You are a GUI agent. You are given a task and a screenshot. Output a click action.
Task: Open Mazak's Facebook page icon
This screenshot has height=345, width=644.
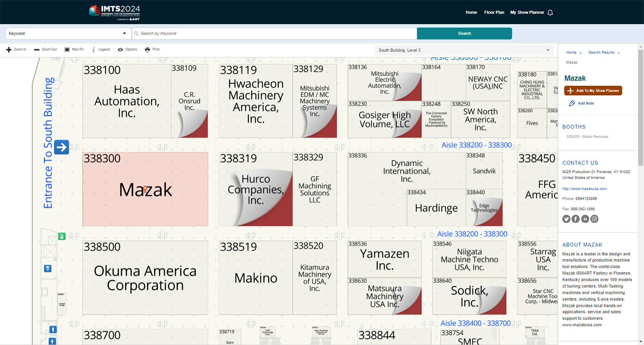575,219
